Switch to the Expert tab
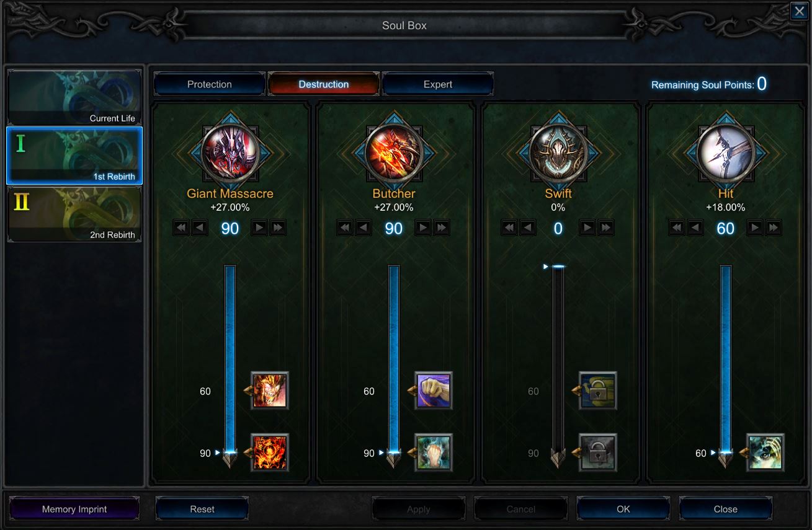Screen dimensions: 812x530 [x=438, y=84]
